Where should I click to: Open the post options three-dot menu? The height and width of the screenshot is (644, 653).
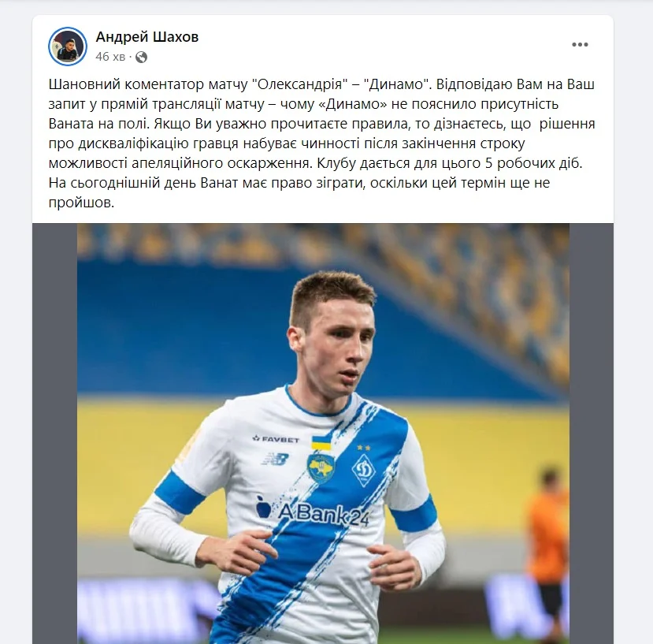click(580, 45)
